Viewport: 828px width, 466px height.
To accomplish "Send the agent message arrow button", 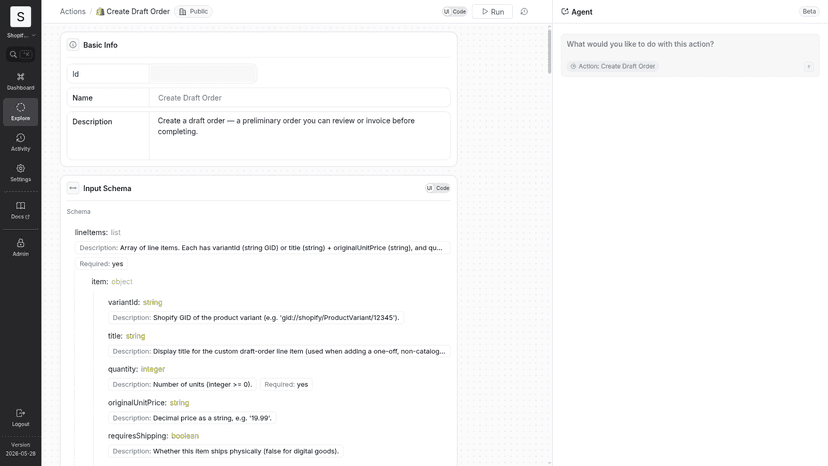I will tap(808, 67).
